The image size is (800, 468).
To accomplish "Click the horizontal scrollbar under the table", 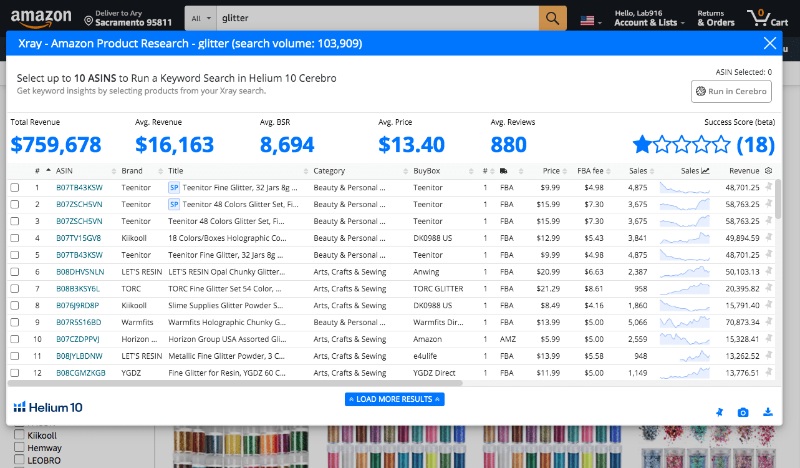I will coord(235,383).
